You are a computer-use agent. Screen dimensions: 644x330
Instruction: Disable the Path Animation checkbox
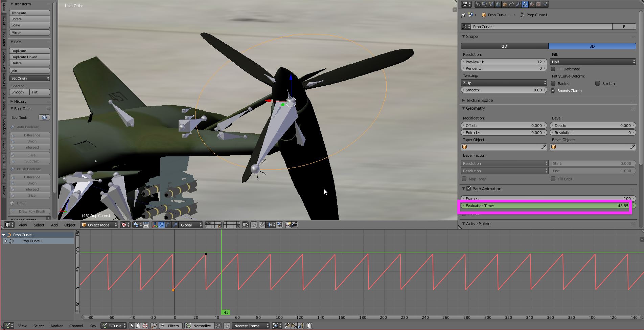(x=468, y=189)
